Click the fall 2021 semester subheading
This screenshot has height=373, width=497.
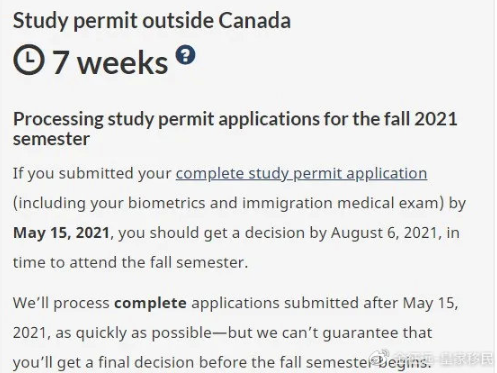click(235, 129)
